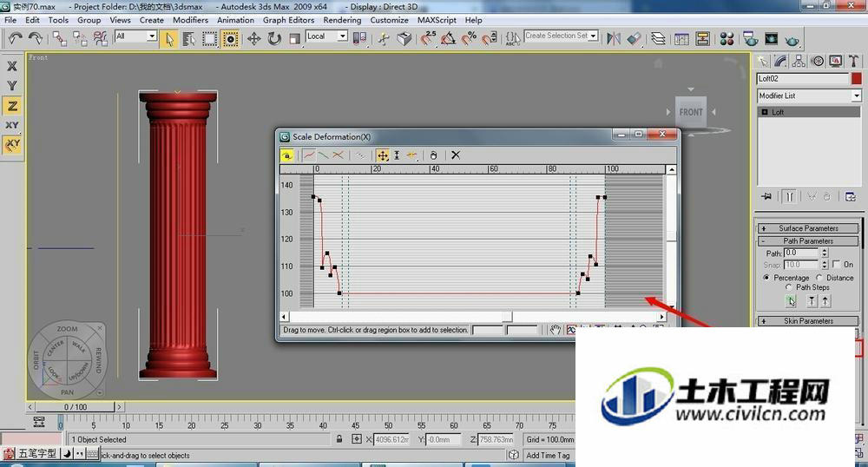The image size is (868, 467).
Task: Toggle the Percent Snap icon
Action: 469,38
